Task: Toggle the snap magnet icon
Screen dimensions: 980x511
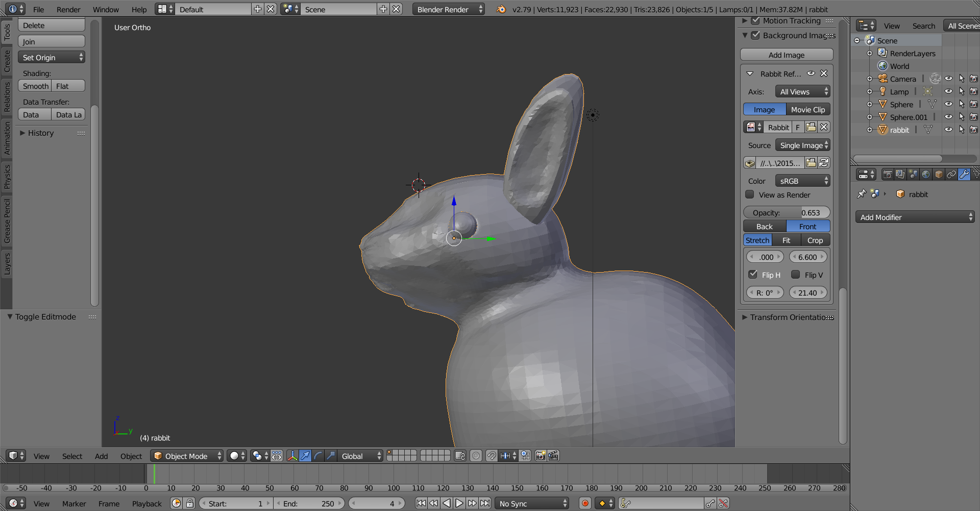Action: coord(491,456)
